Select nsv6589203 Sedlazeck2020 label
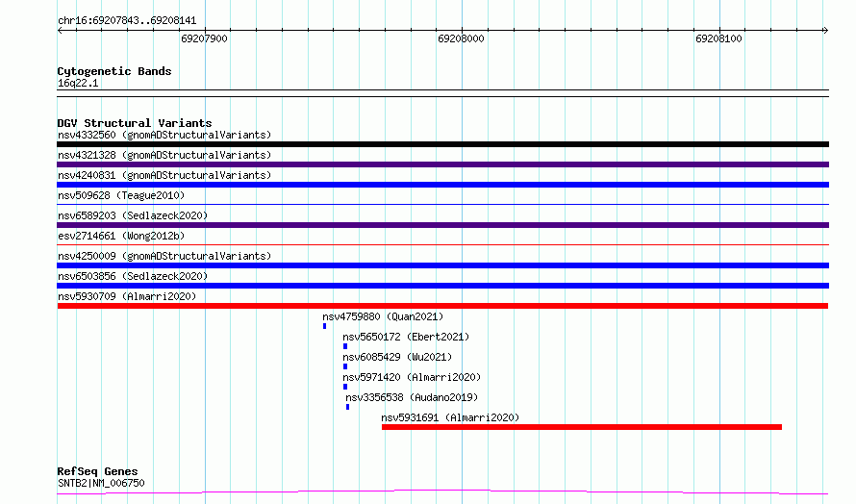The width and height of the screenshot is (856, 504). pyautogui.click(x=133, y=215)
